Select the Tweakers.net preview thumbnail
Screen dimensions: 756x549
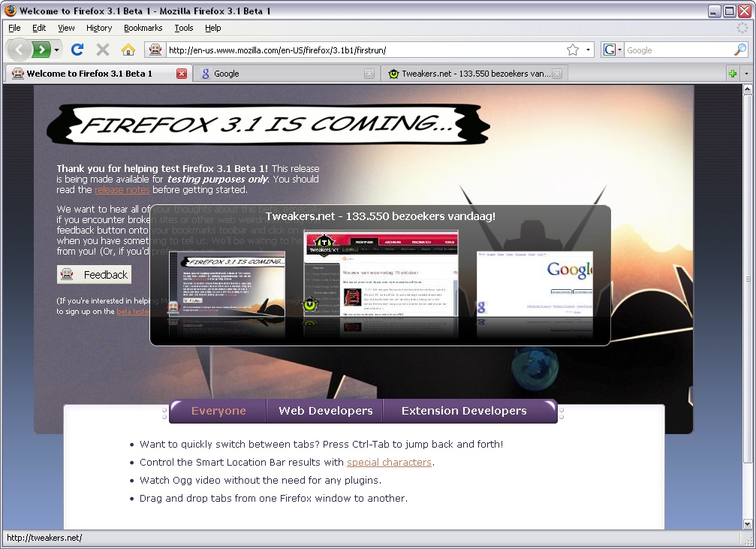point(381,273)
